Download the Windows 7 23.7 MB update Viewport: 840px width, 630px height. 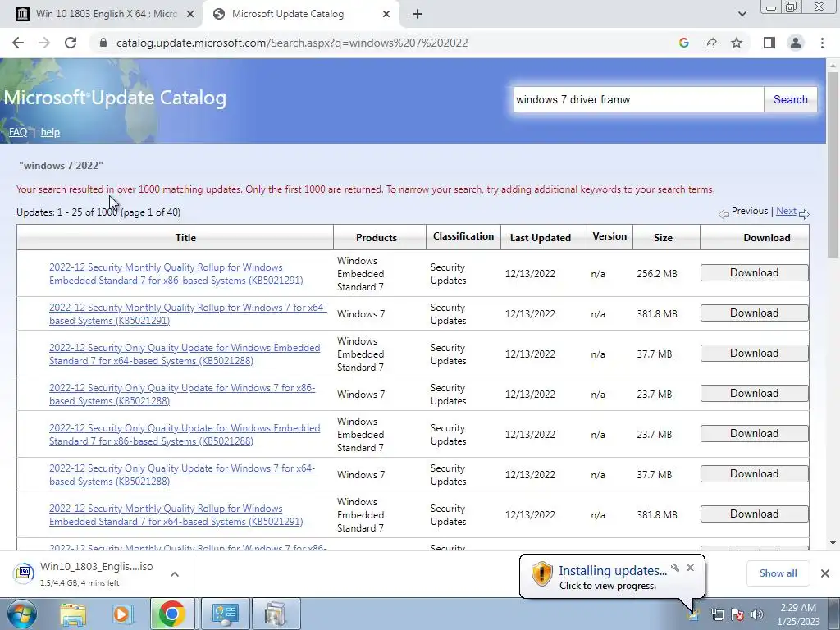(755, 393)
